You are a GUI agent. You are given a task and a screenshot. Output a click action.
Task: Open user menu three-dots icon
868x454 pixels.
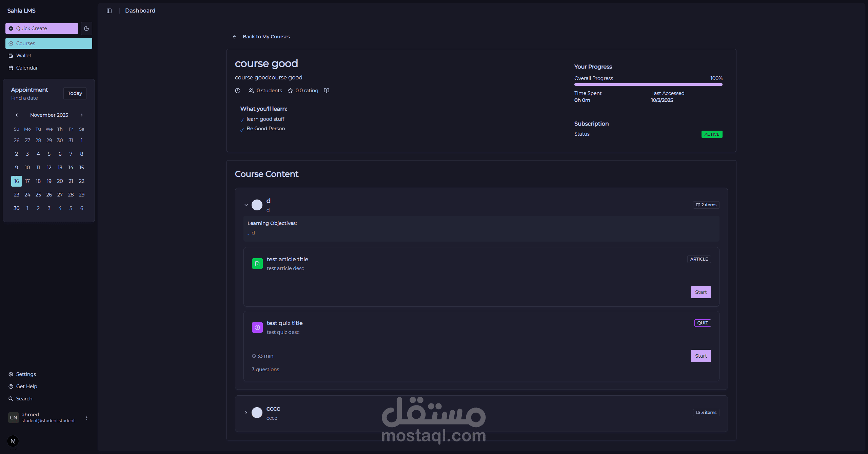point(87,418)
